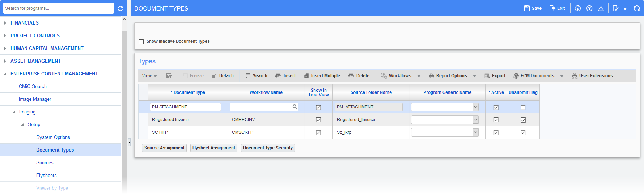644x194 pixels.
Task: Open the ECM Documents dropdown arrow
Action: (562, 76)
